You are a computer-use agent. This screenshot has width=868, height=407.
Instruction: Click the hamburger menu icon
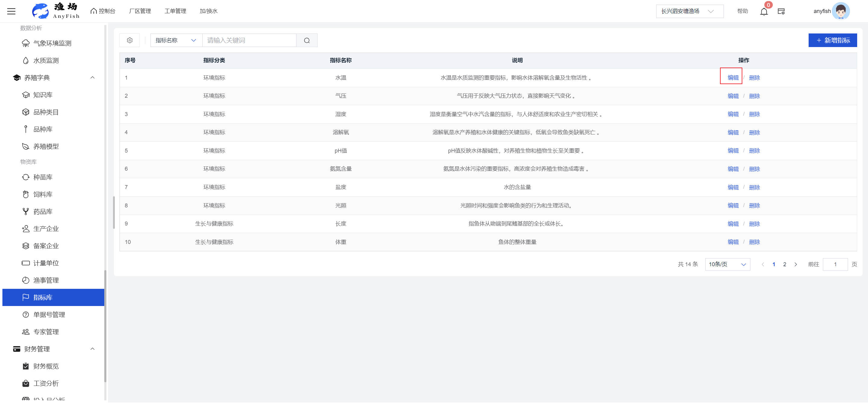pos(11,11)
